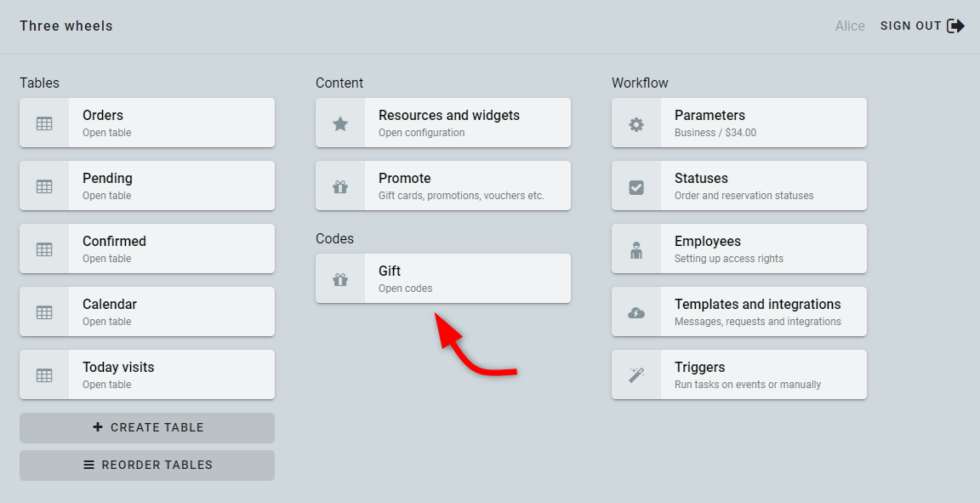This screenshot has height=503, width=980.
Task: Click the Create Table button
Action: click(x=147, y=428)
